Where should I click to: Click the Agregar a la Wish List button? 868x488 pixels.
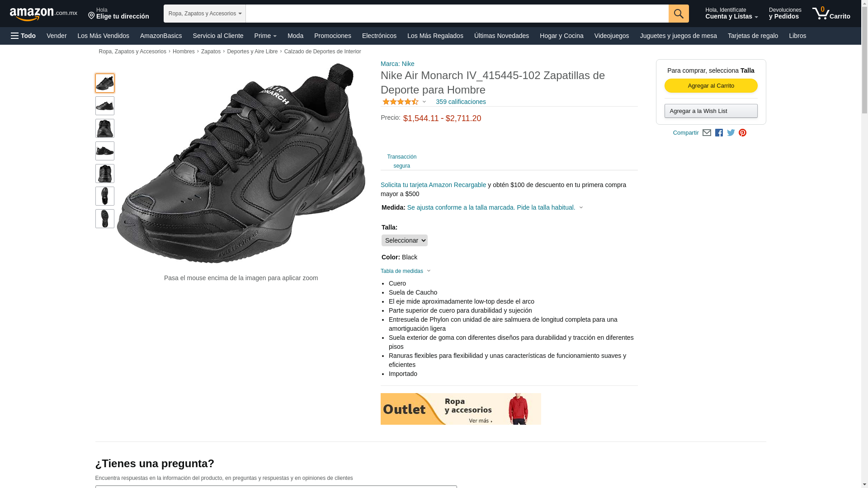click(x=711, y=111)
